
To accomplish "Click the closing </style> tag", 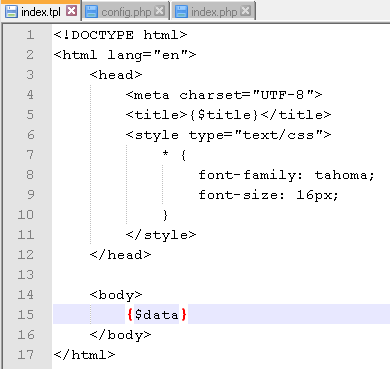I will tap(161, 235).
